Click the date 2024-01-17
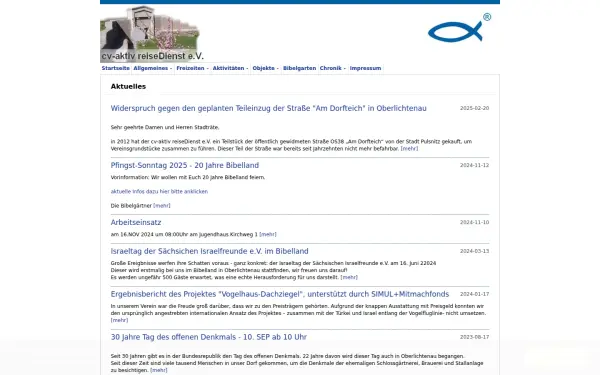The width and height of the screenshot is (600, 375). click(x=474, y=294)
